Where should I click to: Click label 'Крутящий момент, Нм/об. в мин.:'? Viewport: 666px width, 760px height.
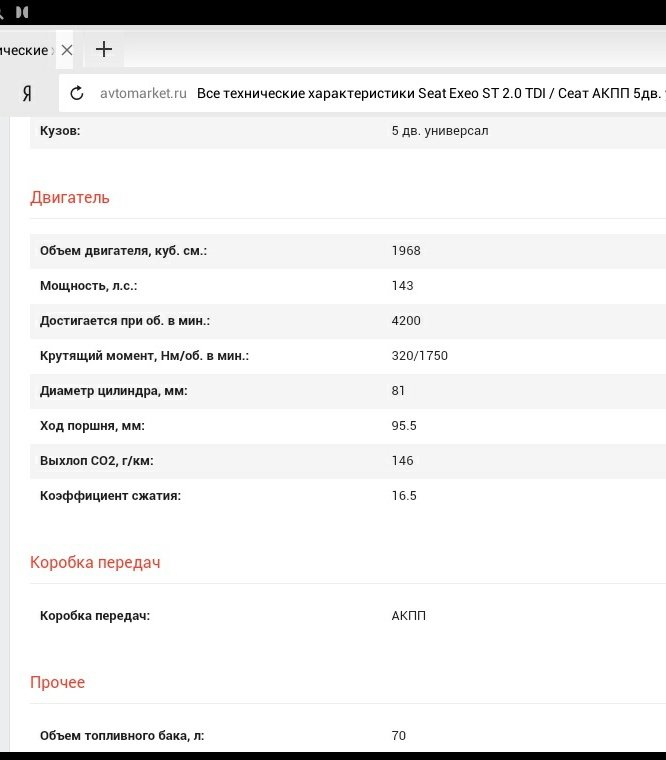pos(144,355)
